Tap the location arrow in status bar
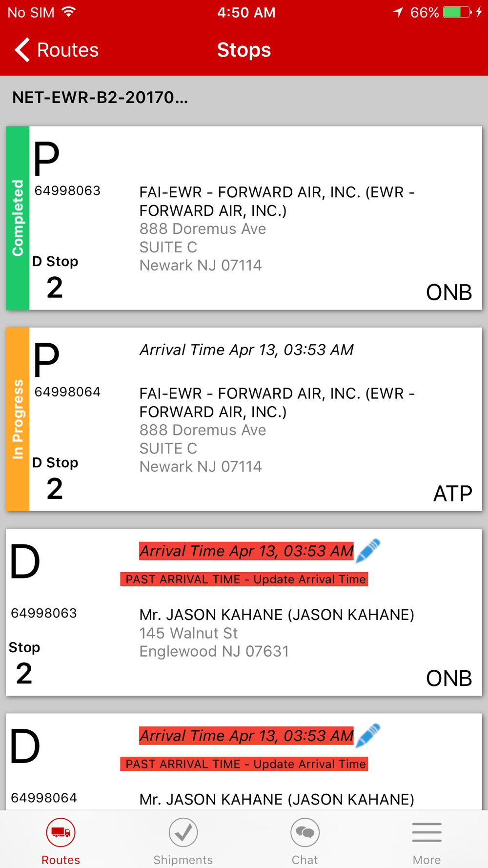The width and height of the screenshot is (488, 868). 398,12
